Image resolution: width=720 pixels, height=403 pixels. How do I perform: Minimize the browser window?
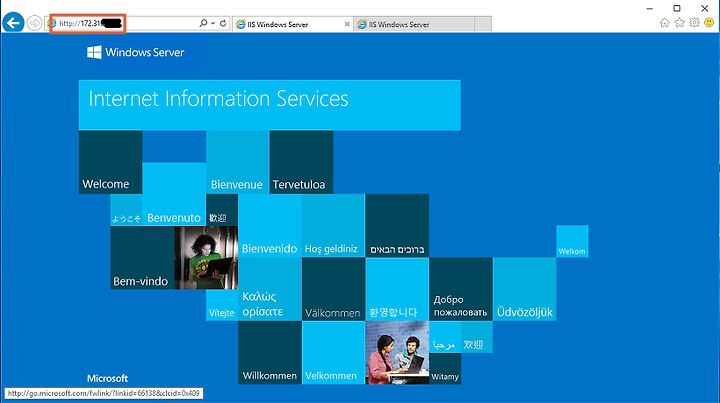coord(650,8)
